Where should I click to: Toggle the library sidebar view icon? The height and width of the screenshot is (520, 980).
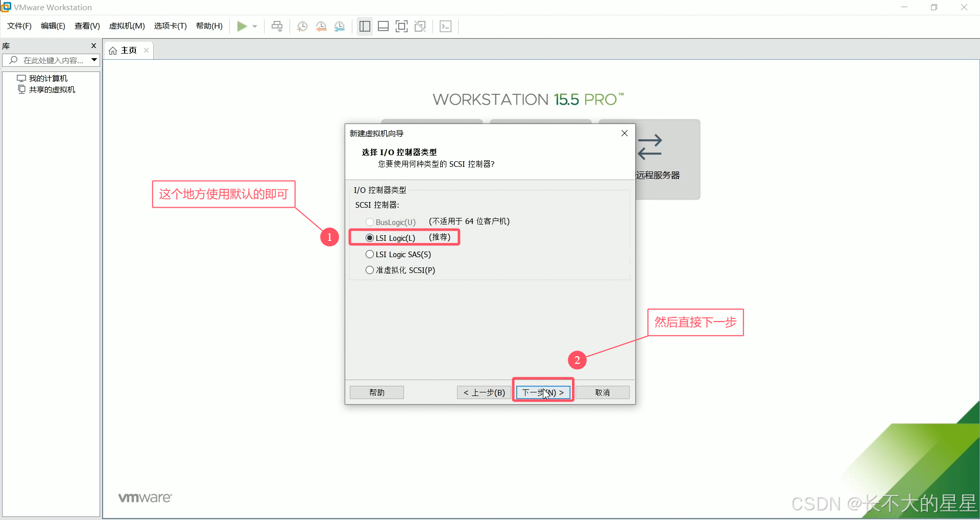tap(365, 27)
